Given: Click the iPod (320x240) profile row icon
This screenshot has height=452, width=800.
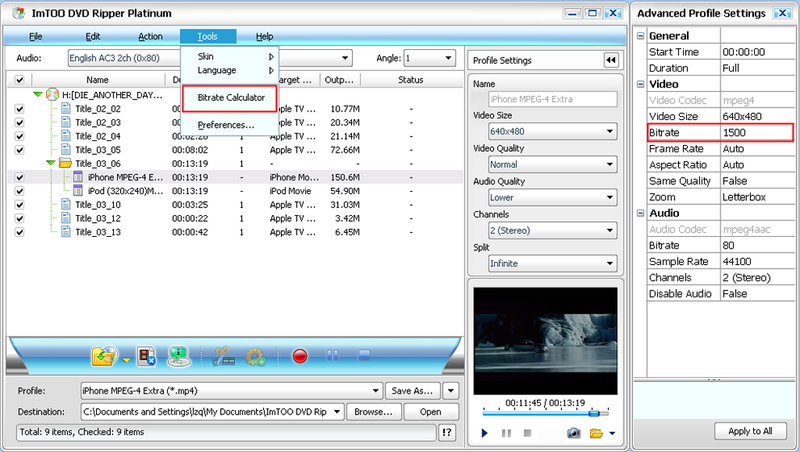Looking at the screenshot, I should pyautogui.click(x=78, y=191).
